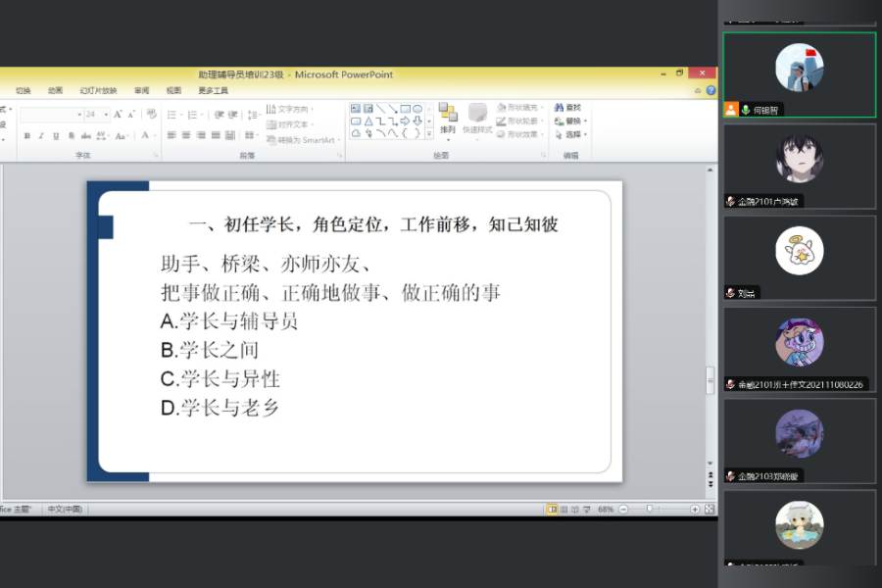
Task: Click the fit slide to window icon
Action: point(710,510)
